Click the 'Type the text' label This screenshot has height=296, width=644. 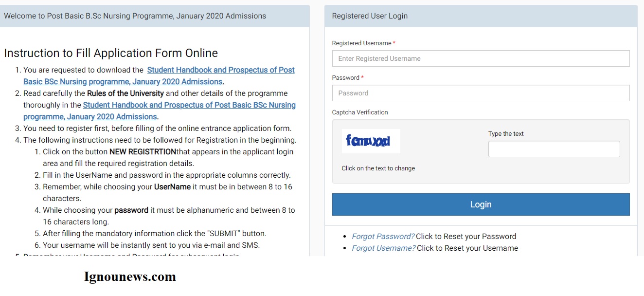[x=506, y=134]
